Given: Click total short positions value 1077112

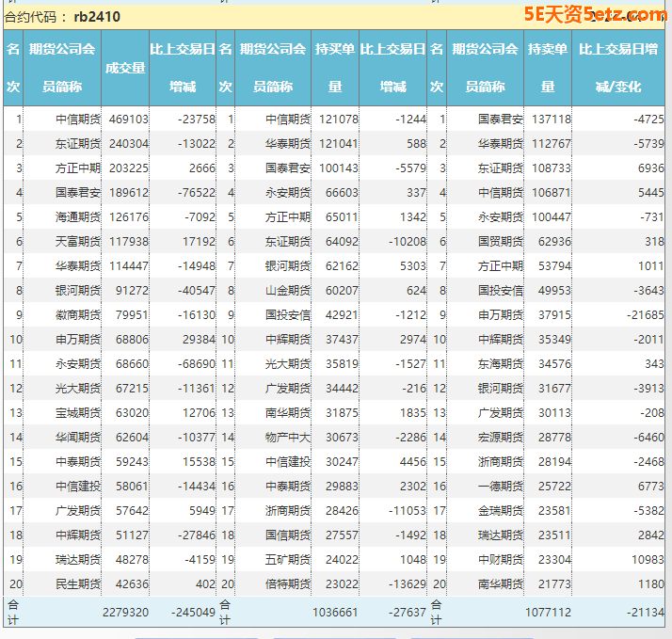Looking at the screenshot, I should tap(548, 612).
